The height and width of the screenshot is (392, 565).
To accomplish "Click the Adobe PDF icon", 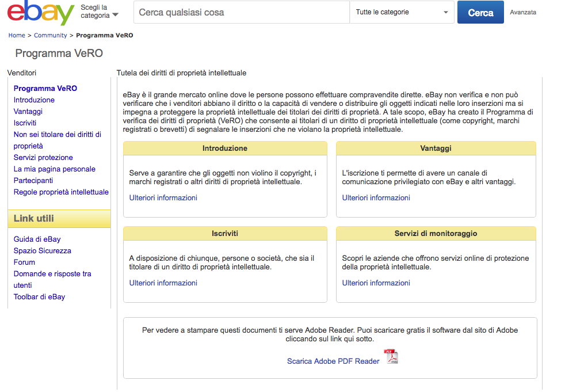I will tap(391, 357).
